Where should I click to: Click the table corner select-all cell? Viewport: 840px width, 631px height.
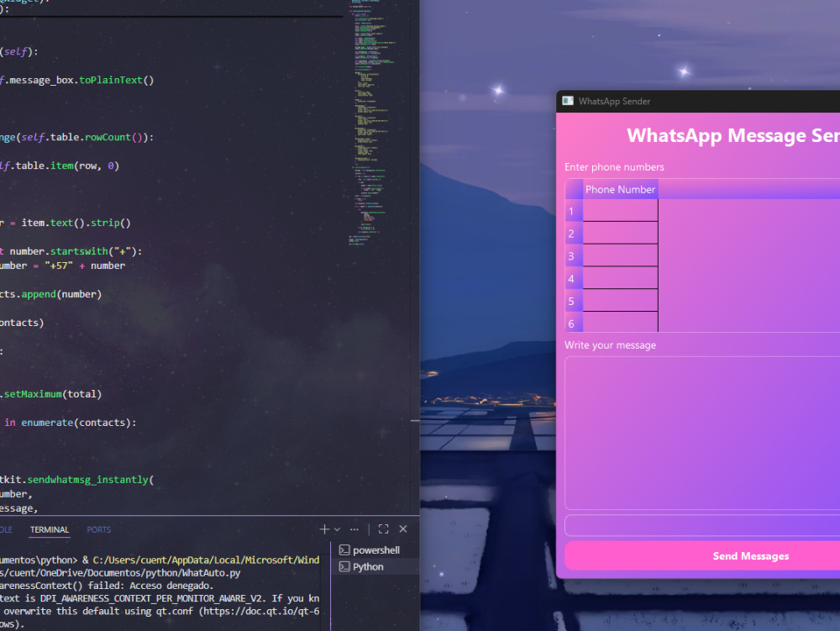pyautogui.click(x=575, y=189)
